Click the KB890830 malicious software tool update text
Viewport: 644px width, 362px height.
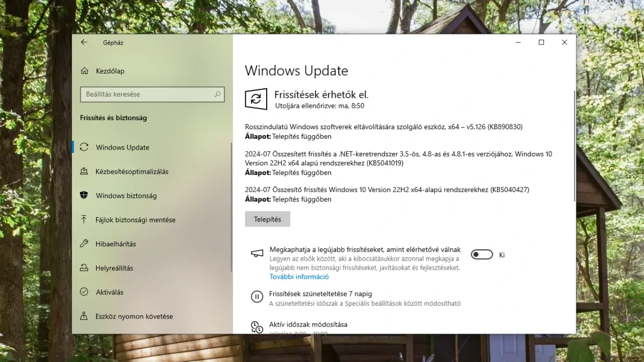[384, 127]
